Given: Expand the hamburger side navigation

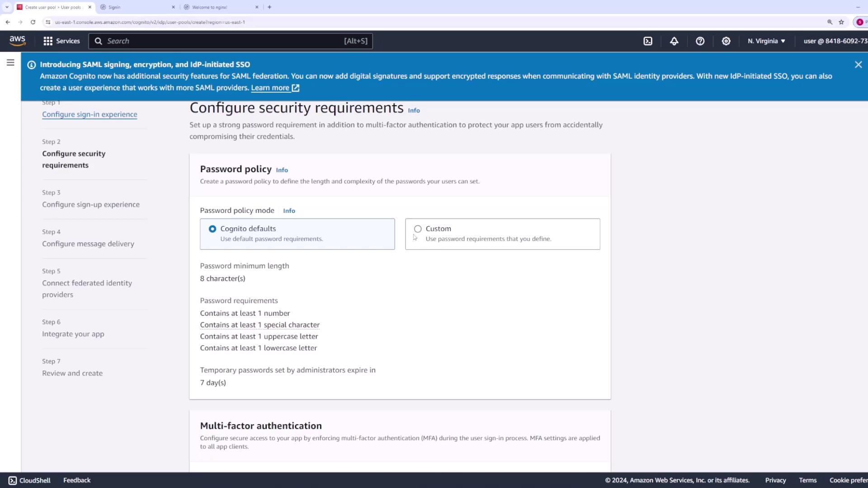Looking at the screenshot, I should 10,63.
